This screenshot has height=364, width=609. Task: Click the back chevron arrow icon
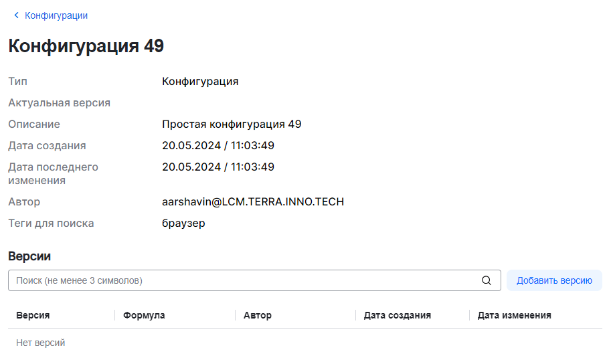coord(17,15)
